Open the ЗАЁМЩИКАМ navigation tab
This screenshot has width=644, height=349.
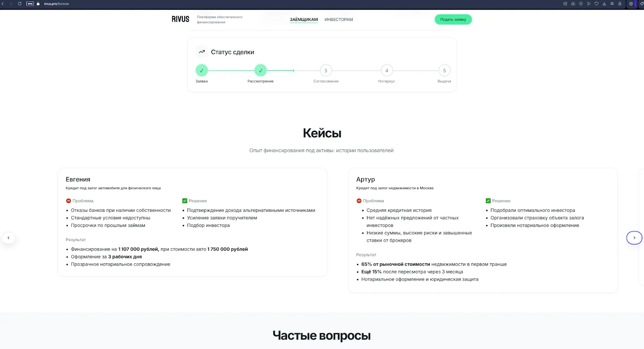coord(304,19)
